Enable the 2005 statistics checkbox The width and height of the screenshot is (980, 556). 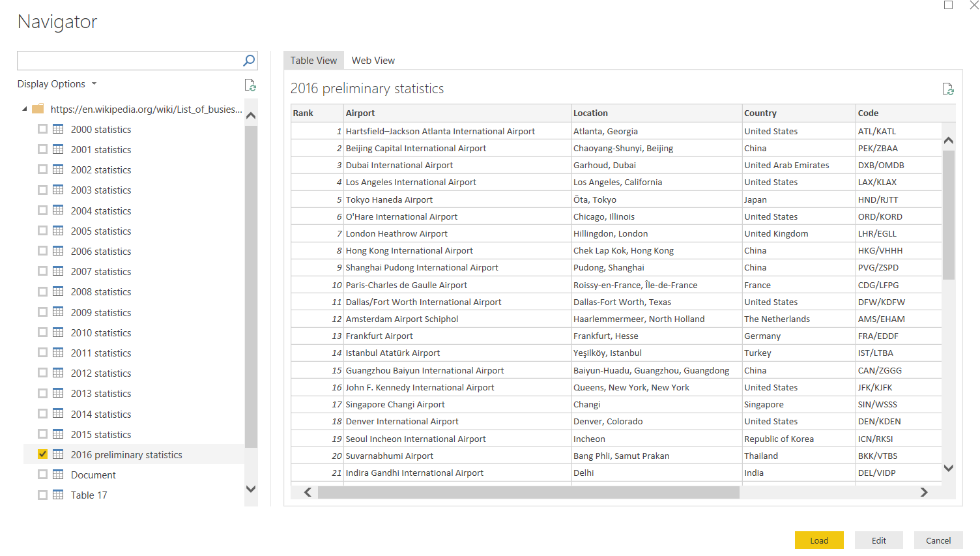coord(43,231)
